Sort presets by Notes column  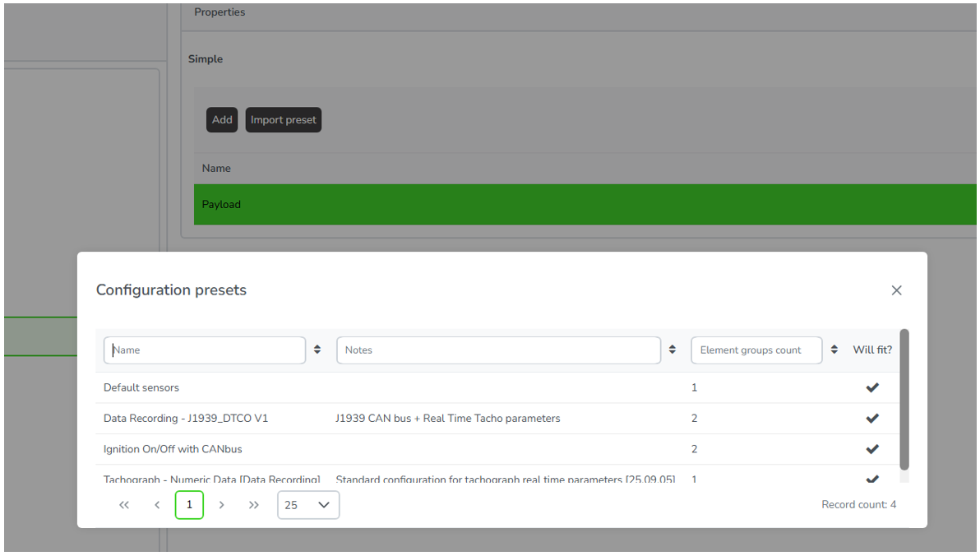coord(672,350)
